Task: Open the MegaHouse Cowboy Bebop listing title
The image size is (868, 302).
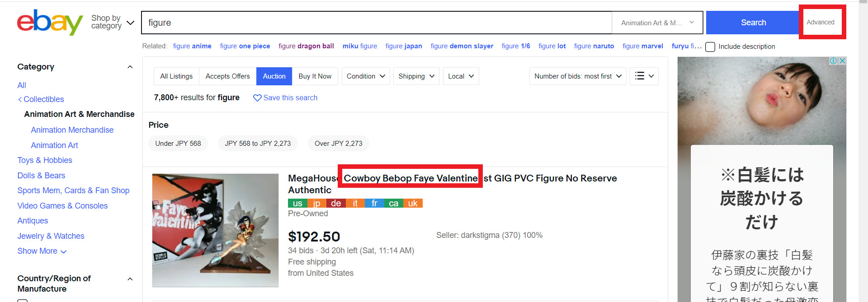Action: (x=452, y=184)
